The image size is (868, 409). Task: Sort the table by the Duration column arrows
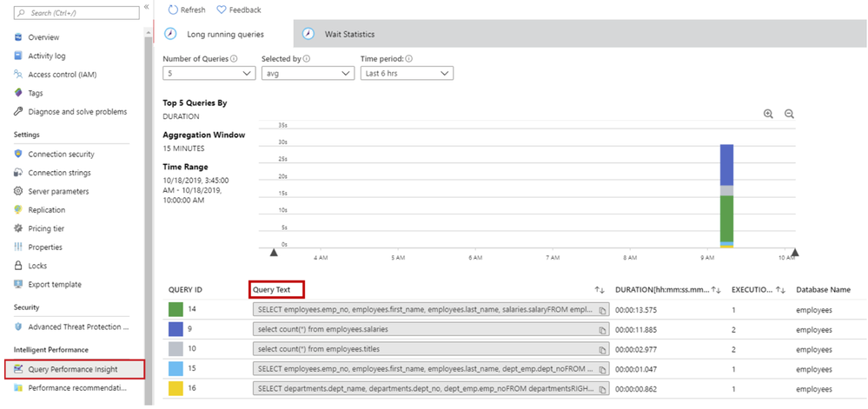click(715, 289)
